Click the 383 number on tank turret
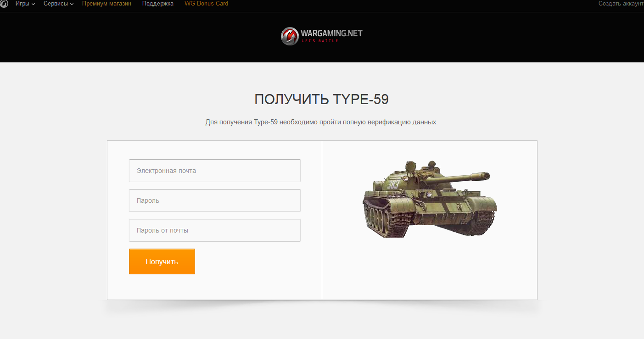 [x=393, y=185]
